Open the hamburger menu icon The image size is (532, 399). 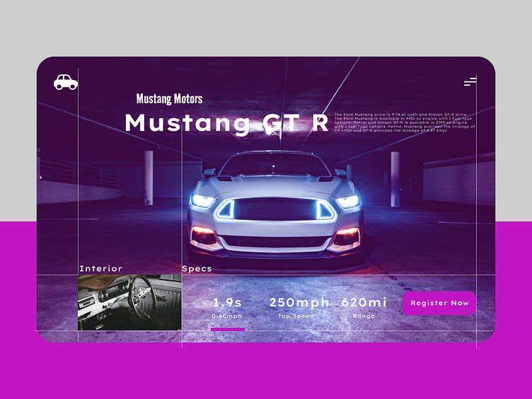click(x=470, y=81)
